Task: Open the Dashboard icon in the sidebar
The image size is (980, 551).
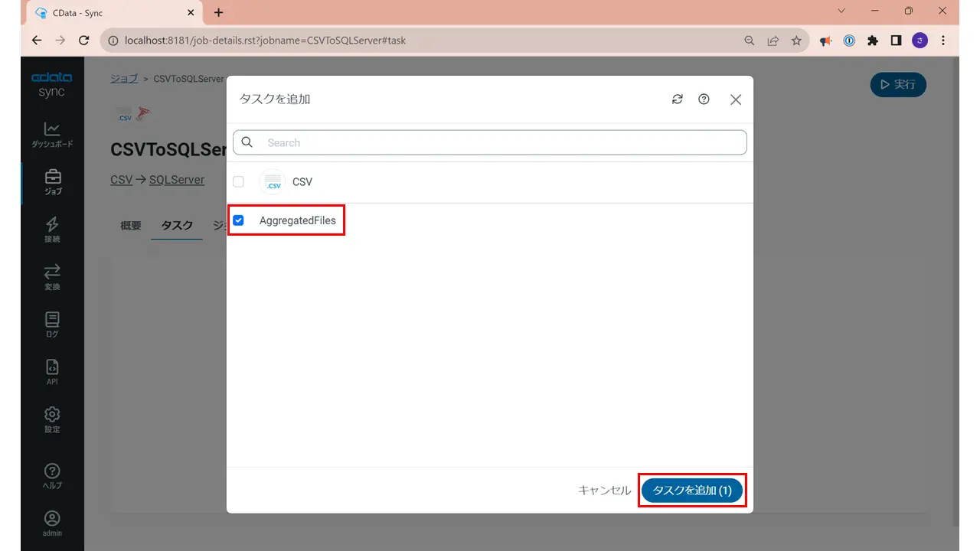Action: click(52, 129)
